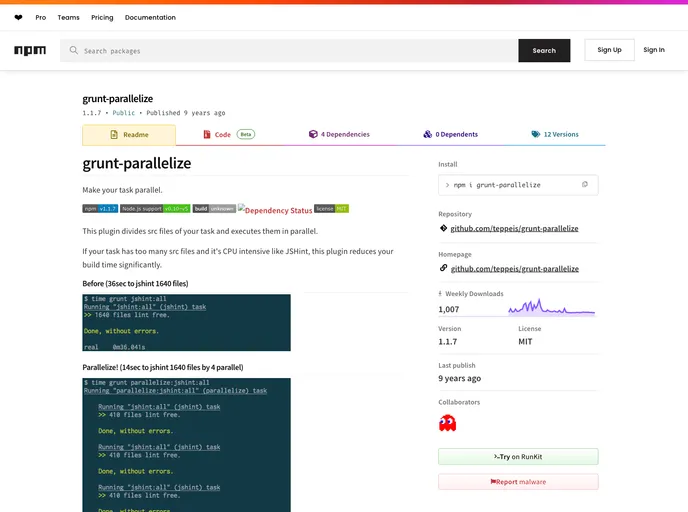Click the Parallelize terminal output screenshot
The height and width of the screenshot is (512, 688).
pos(186,445)
